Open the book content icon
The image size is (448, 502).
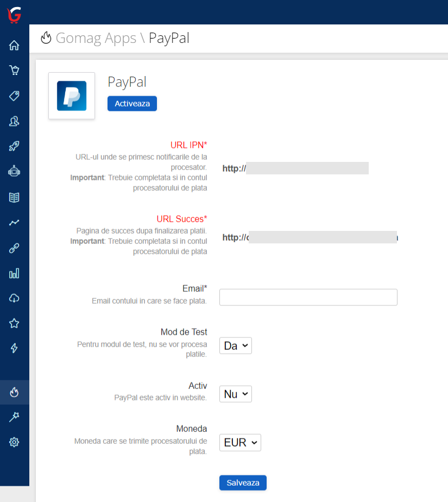pos(14,198)
